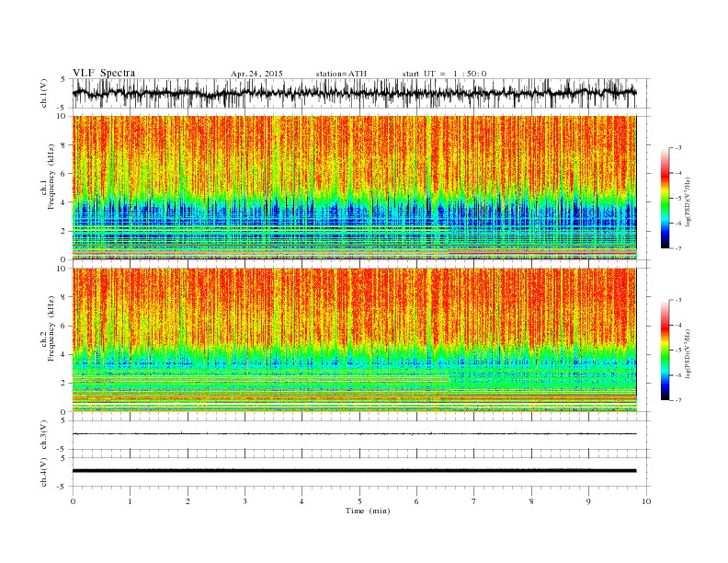The height and width of the screenshot is (563, 728).
Task: Click the "6" tick on the time axis
Action: (416, 501)
